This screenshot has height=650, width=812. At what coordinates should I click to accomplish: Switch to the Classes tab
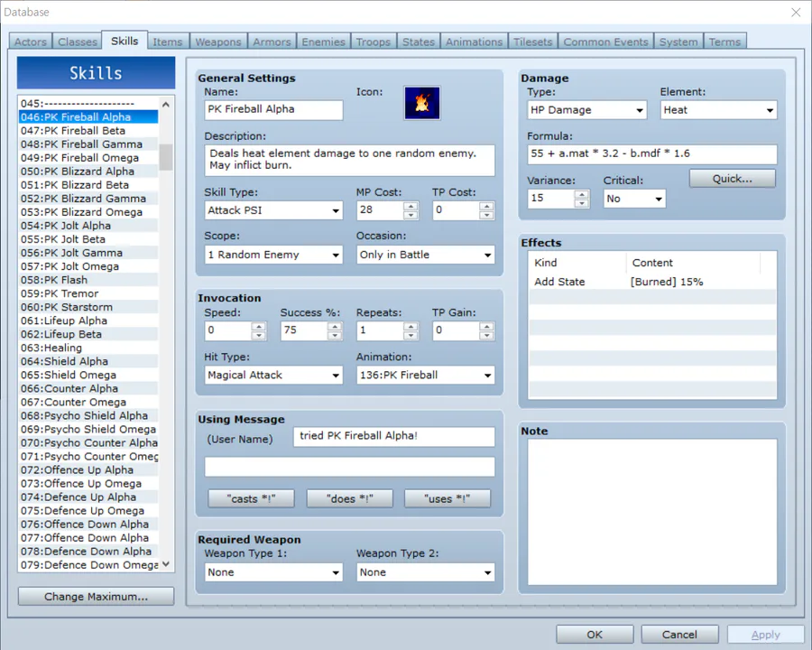[x=78, y=42]
